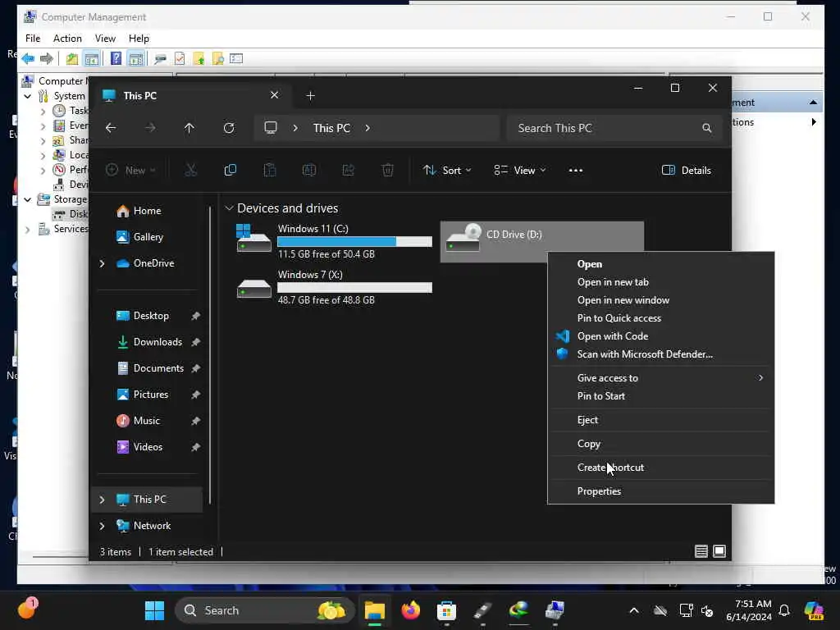Open Firefox from the taskbar
The height and width of the screenshot is (630, 840).
click(x=410, y=610)
